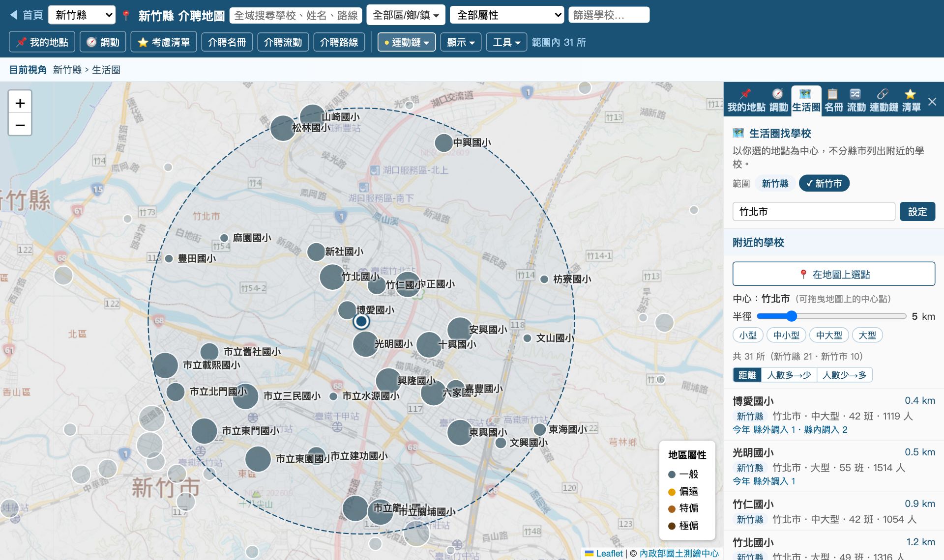Screen dimensions: 944x560
Task: Open 我的地點 pin button in toolbar
Action: [42, 42]
